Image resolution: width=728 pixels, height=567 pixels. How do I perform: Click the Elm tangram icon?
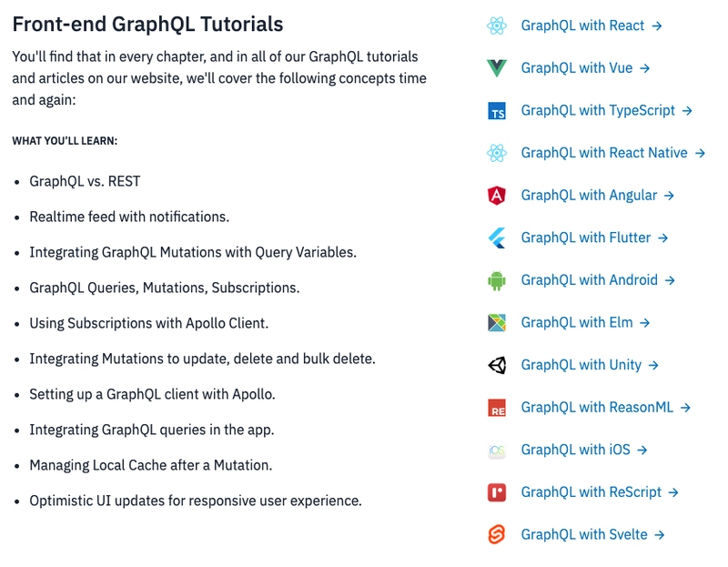coord(496,323)
